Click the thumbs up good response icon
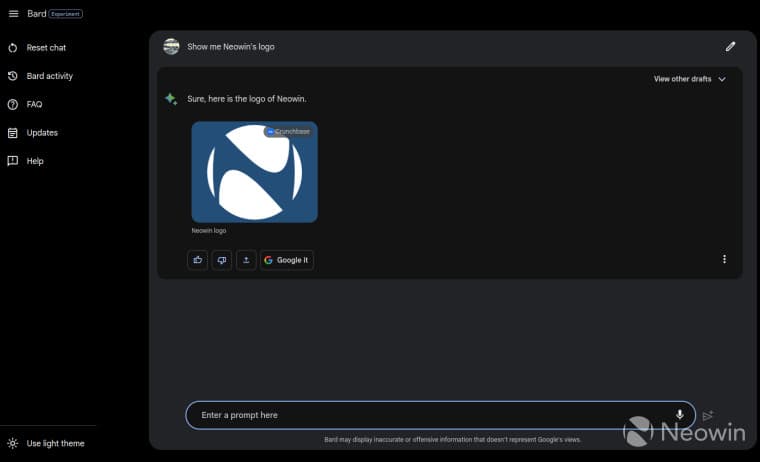Image resolution: width=760 pixels, height=462 pixels. click(197, 260)
